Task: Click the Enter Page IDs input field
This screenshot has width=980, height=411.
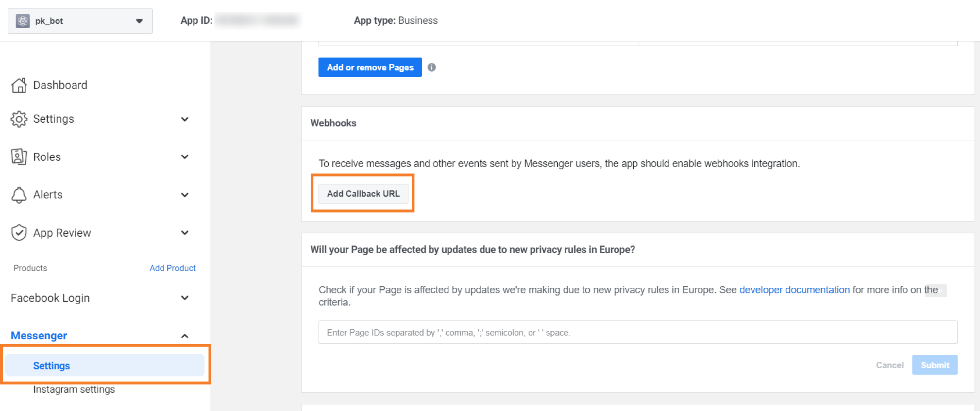Action: point(638,332)
